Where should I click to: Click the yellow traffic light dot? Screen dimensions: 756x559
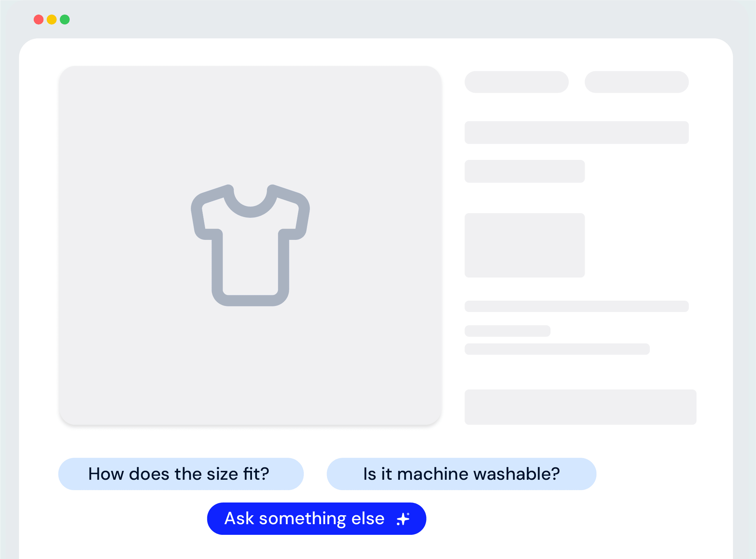point(51,20)
